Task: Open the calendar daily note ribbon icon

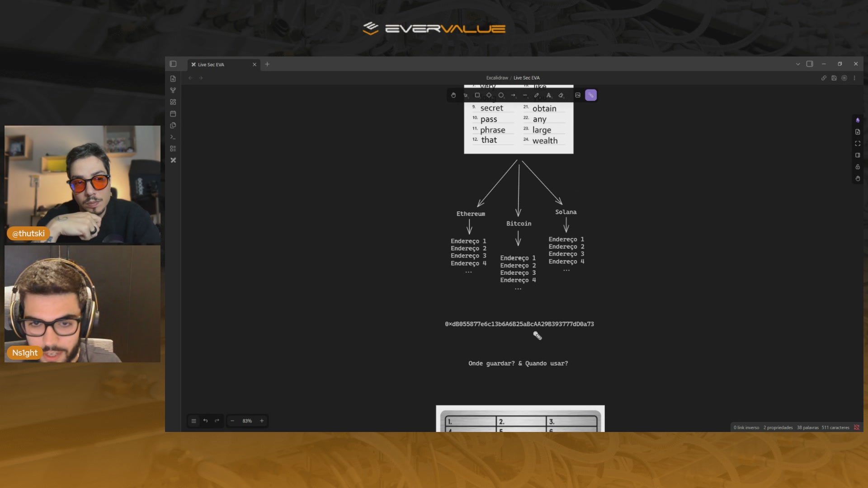Action: coord(173,114)
